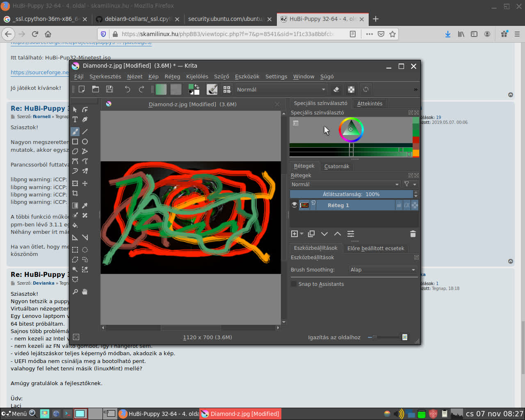
Task: Select the Zoom magnifier tool
Action: pyautogui.click(x=75, y=292)
